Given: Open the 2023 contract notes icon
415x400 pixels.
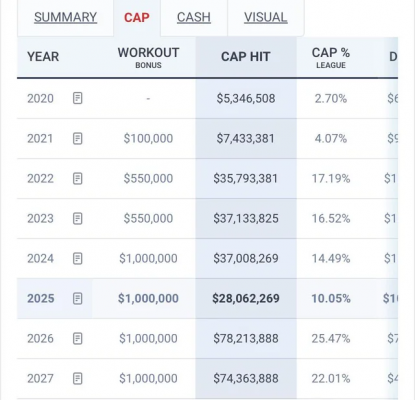Looking at the screenshot, I should [77, 218].
